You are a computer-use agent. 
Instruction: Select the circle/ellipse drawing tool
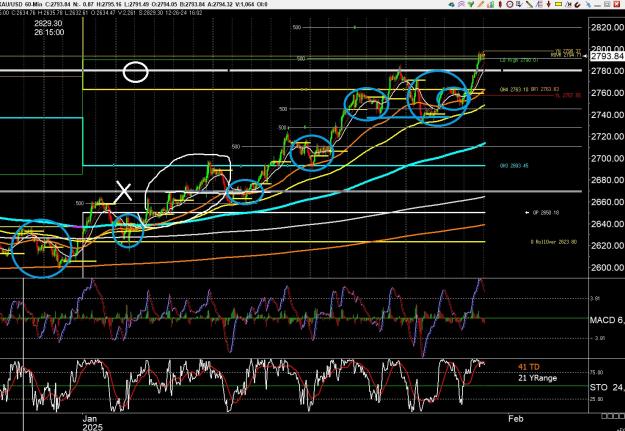509,4
